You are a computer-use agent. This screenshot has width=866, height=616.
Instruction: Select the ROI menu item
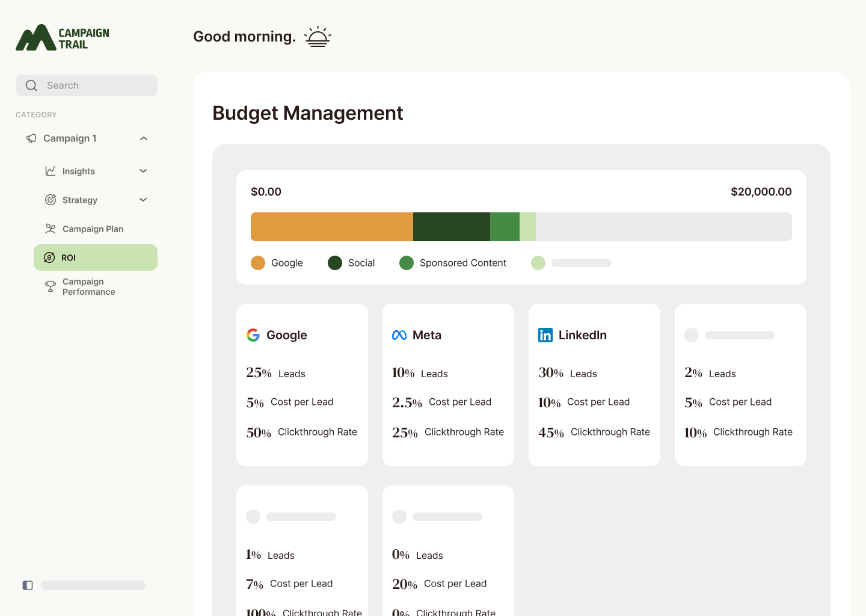click(x=96, y=257)
